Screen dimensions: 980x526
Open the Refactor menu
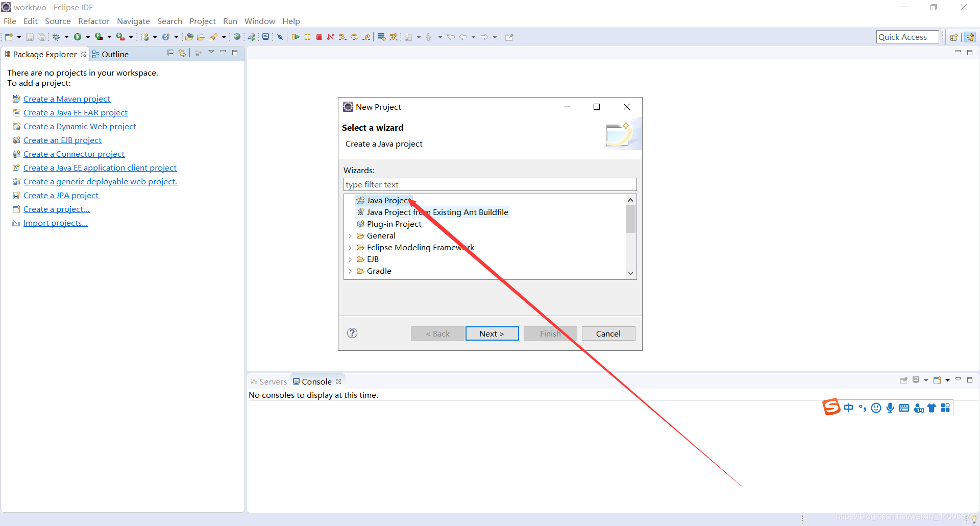94,21
